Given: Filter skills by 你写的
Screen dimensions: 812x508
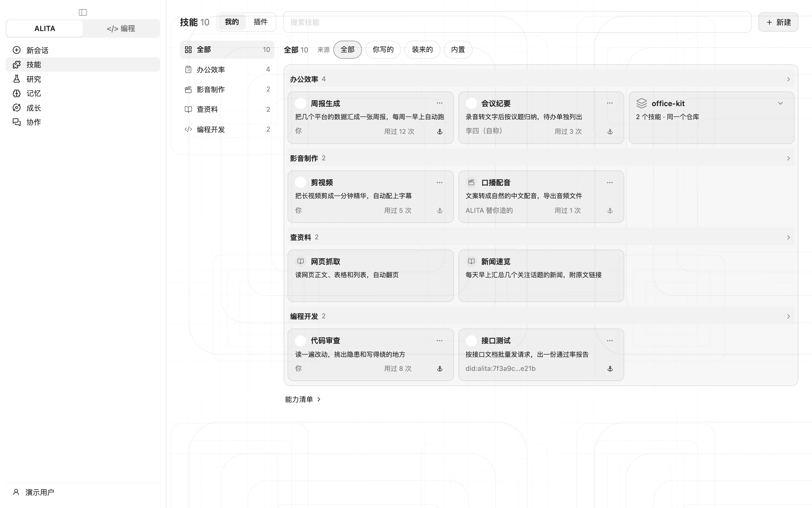Looking at the screenshot, I should point(383,50).
